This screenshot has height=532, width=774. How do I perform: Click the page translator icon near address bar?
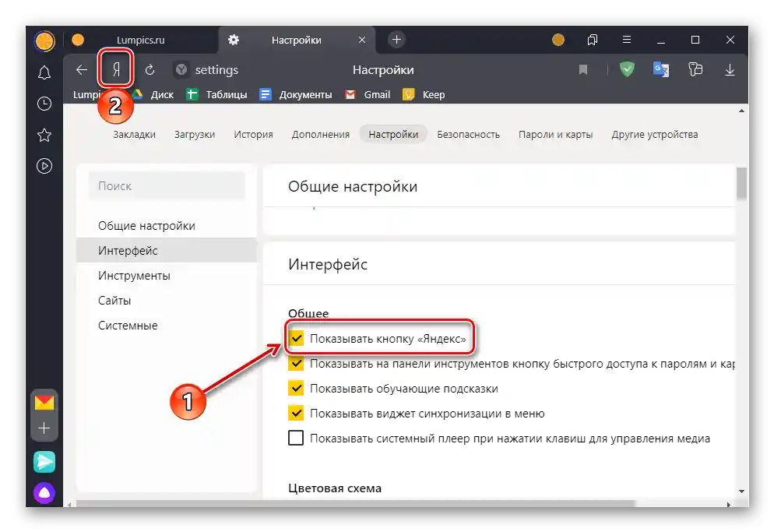coord(661,70)
